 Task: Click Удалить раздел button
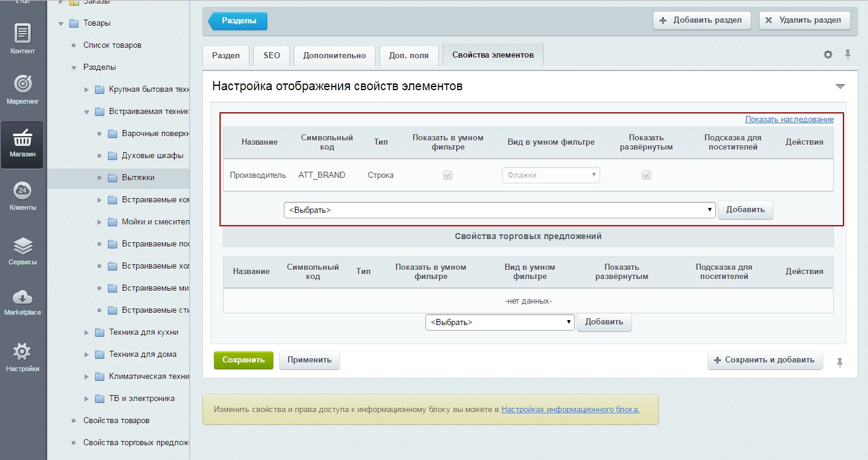[x=804, y=20]
